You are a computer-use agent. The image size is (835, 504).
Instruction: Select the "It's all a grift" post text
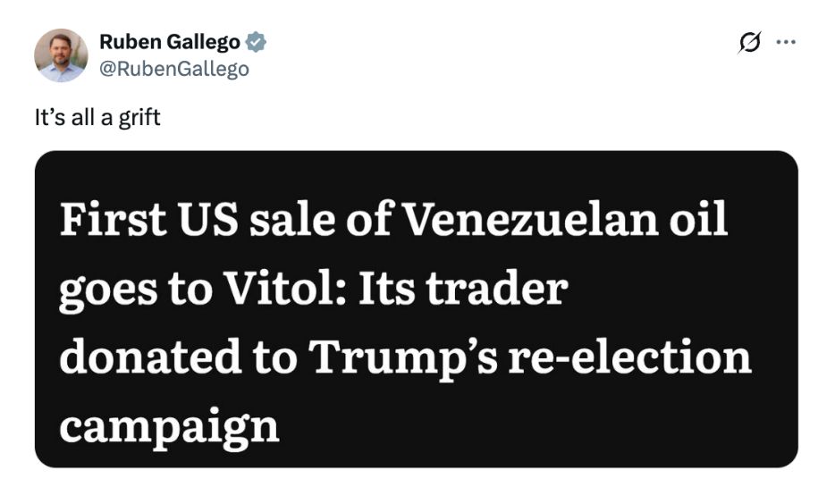tap(97, 117)
